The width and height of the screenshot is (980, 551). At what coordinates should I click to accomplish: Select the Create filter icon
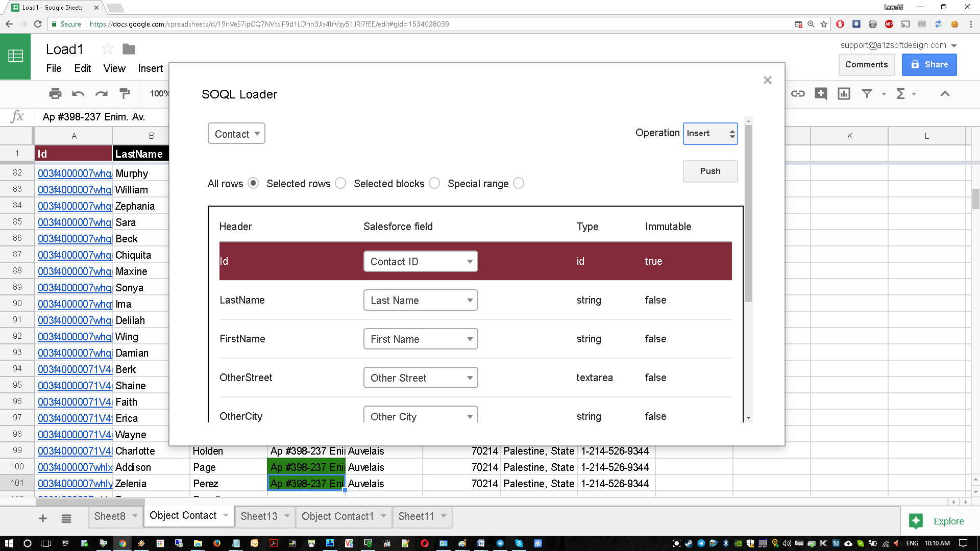pyautogui.click(x=867, y=94)
